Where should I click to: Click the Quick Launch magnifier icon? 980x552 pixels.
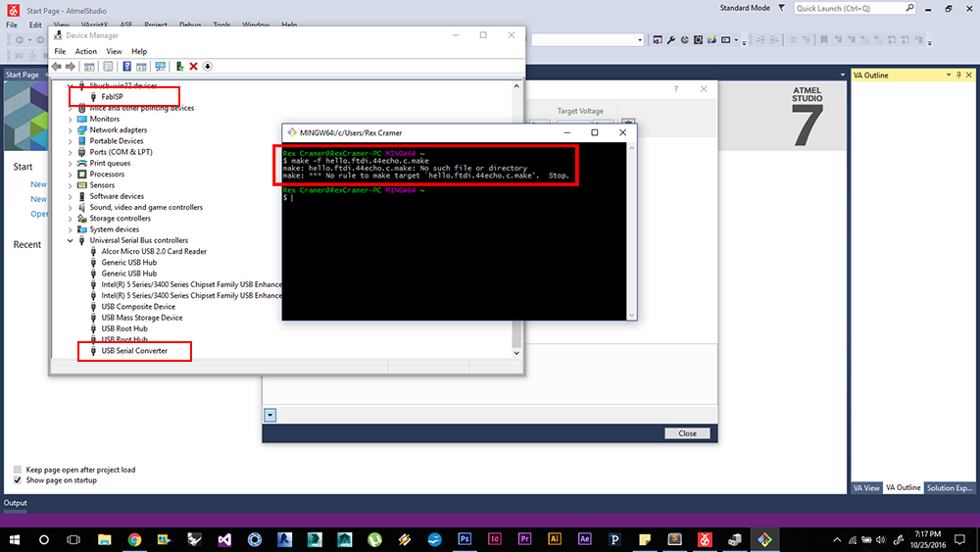click(910, 8)
